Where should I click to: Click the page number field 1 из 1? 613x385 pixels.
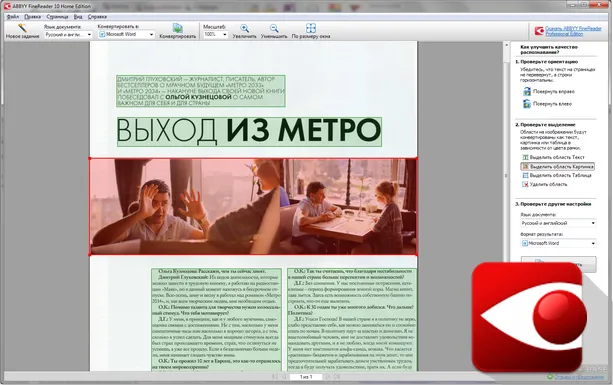(x=306, y=377)
